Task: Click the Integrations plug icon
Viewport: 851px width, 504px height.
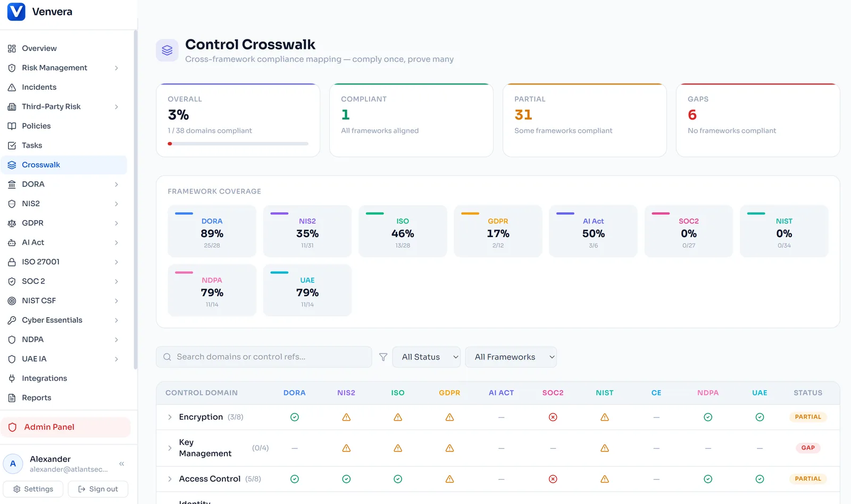Action: point(12,379)
